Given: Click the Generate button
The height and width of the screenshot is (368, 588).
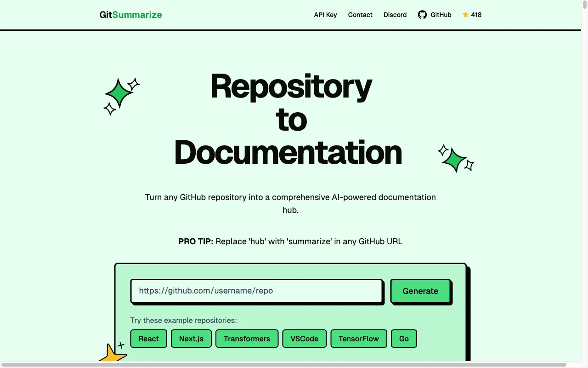Looking at the screenshot, I should pyautogui.click(x=420, y=291).
